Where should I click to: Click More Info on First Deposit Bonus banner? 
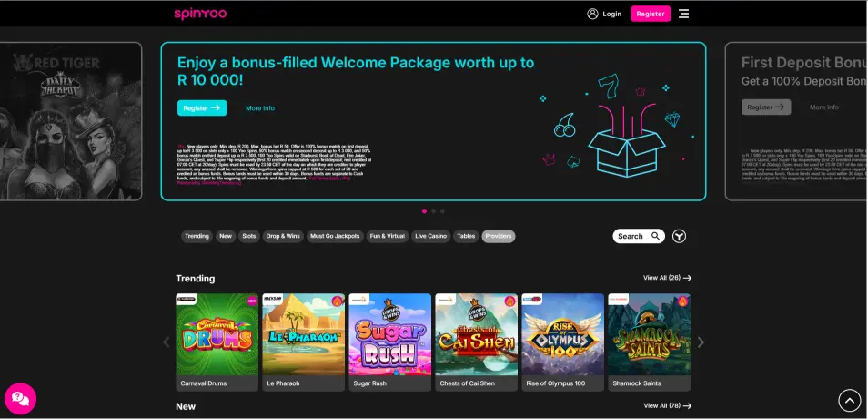pyautogui.click(x=824, y=107)
